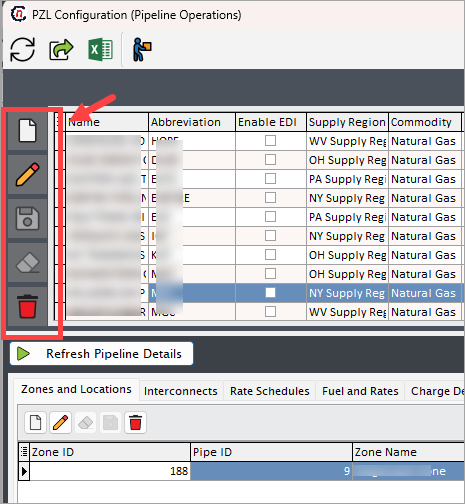The width and height of the screenshot is (465, 504).
Task: Click pencil edit icon in Zones toolbar
Action: tap(60, 422)
